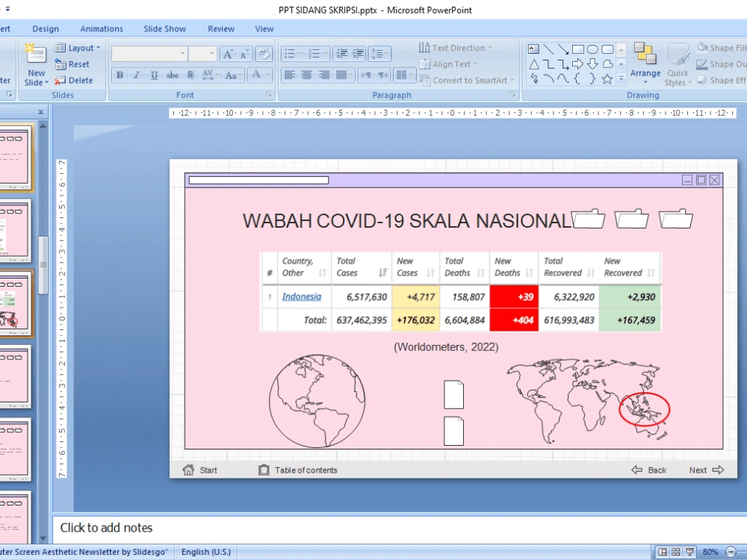747x560 pixels.
Task: Open the Columns dropdown
Action: (404, 75)
